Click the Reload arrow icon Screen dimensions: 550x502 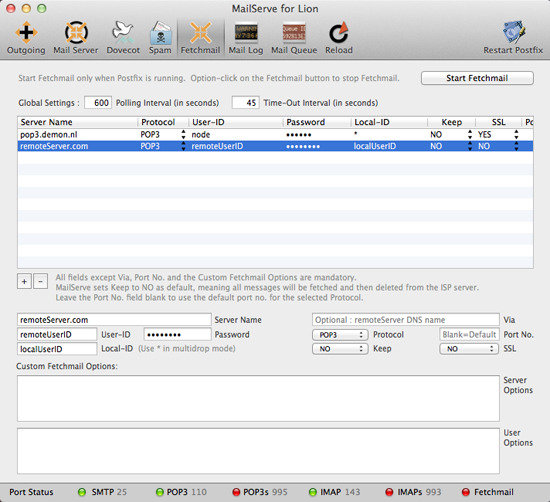338,33
